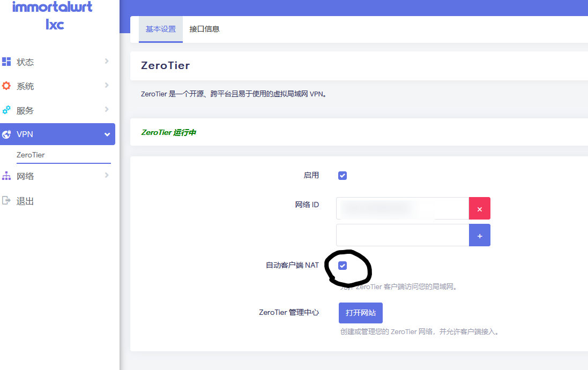The height and width of the screenshot is (370, 588).
Task: Click the 服务 cogs icon in sidebar
Action: tap(6, 110)
